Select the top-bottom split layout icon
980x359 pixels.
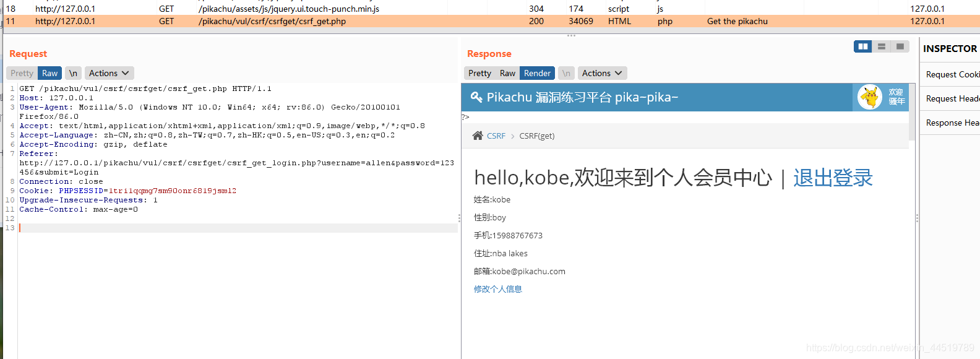[x=882, y=46]
